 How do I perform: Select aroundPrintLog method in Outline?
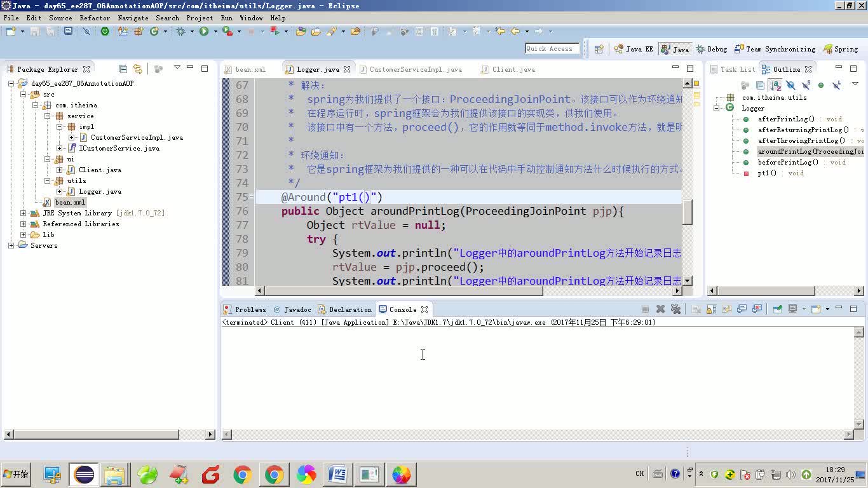click(x=810, y=151)
